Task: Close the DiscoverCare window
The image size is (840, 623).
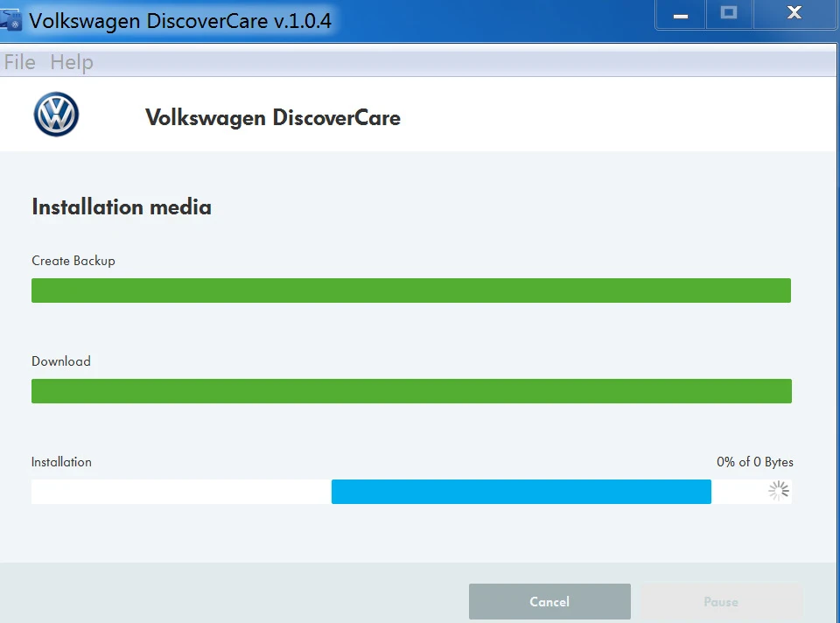Action: click(x=794, y=14)
